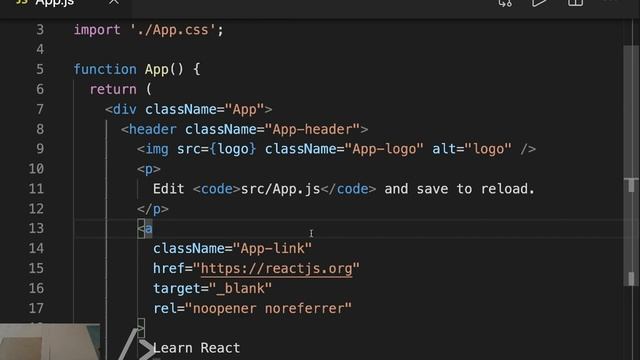Select line 5 via its line number
The height and width of the screenshot is (360, 640).
[40, 69]
